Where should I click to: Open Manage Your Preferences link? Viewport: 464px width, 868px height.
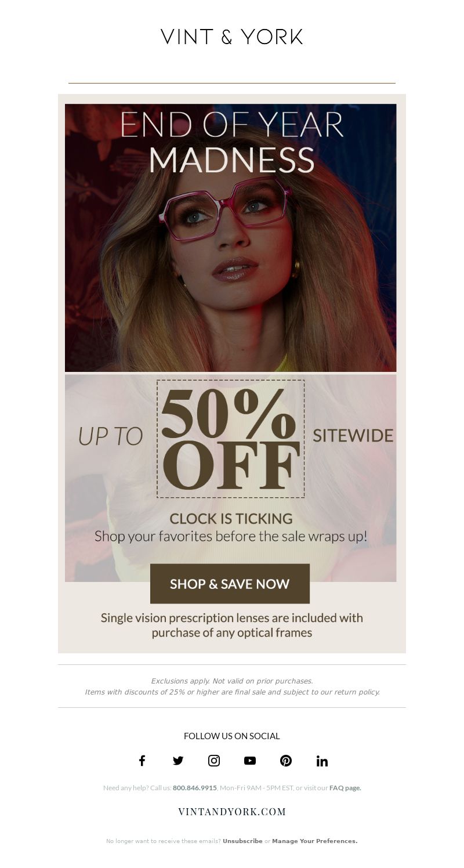[x=315, y=841]
